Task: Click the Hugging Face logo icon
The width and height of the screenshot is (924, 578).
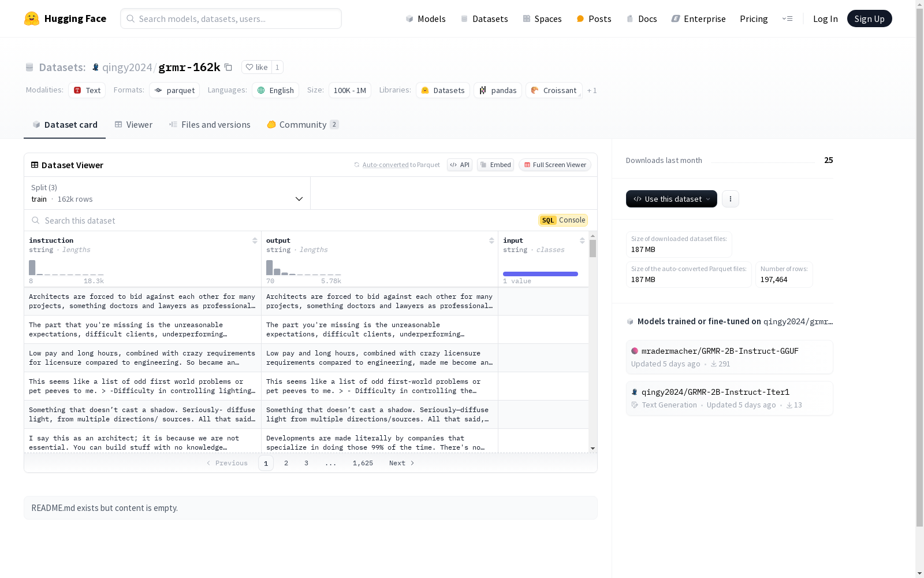Action: [x=32, y=18]
